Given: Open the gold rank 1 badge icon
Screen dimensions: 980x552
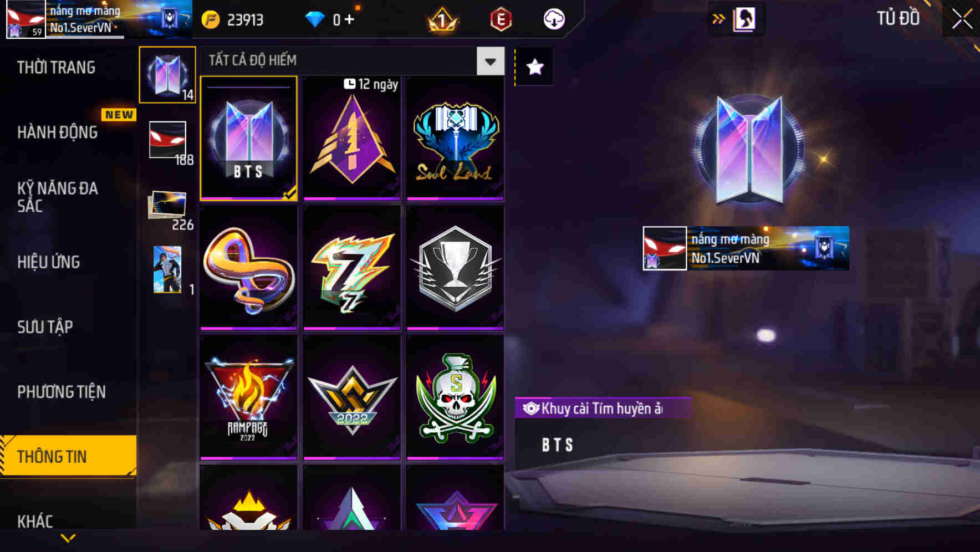Looking at the screenshot, I should click(442, 20).
